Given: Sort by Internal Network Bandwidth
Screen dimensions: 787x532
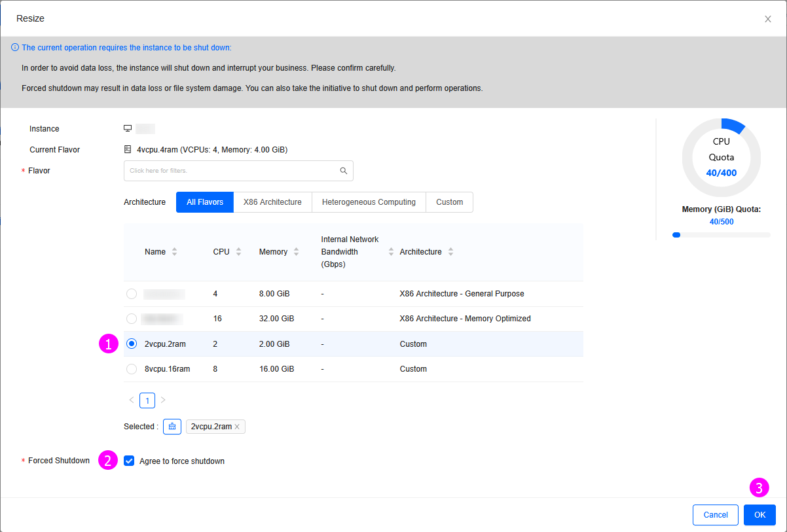Looking at the screenshot, I should 392,252.
